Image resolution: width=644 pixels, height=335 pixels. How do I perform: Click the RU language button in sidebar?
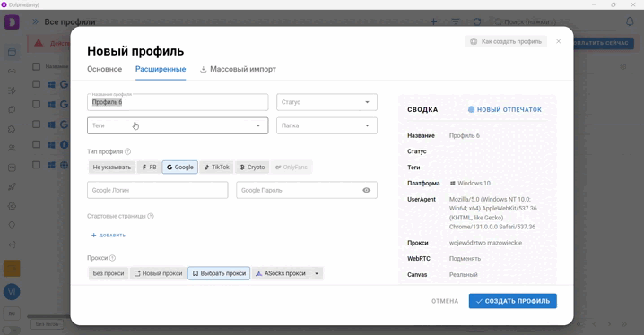12,314
